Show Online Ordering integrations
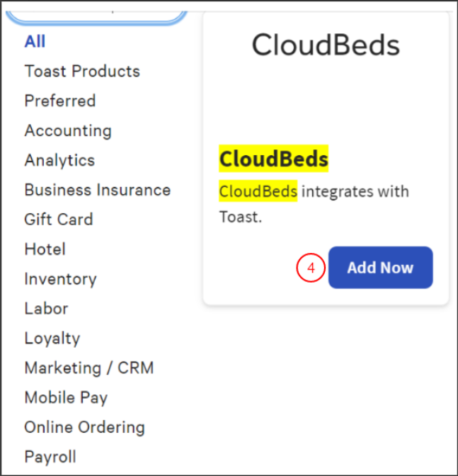Viewport: 458px width, 476px height. (85, 429)
